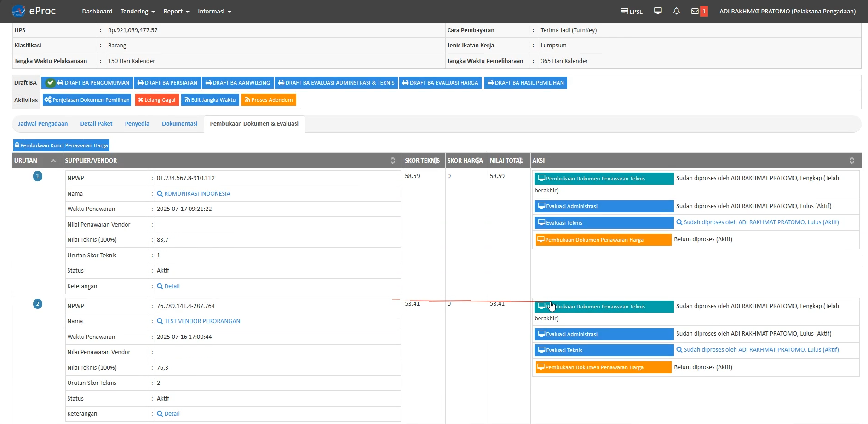Viewport: 868px width, 424px height.
Task: Click Pembukaan Kunci Penawaran Harga button
Action: point(61,145)
